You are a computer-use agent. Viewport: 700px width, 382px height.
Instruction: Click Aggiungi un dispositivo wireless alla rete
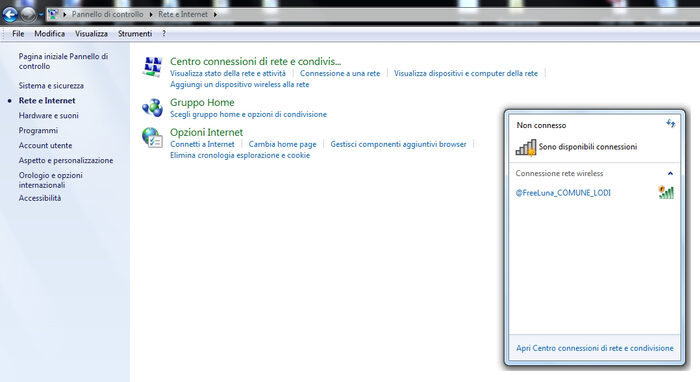point(239,84)
